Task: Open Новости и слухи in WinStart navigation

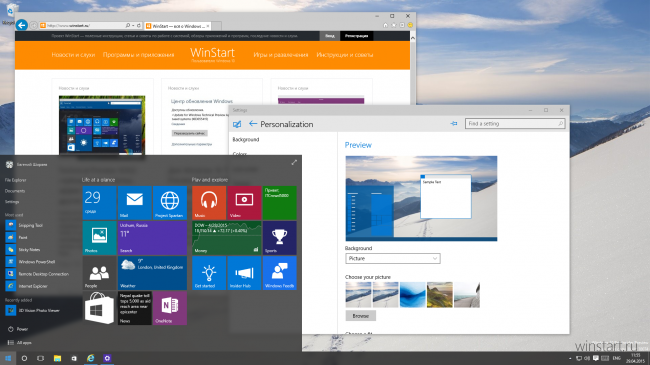Action: coord(73,55)
